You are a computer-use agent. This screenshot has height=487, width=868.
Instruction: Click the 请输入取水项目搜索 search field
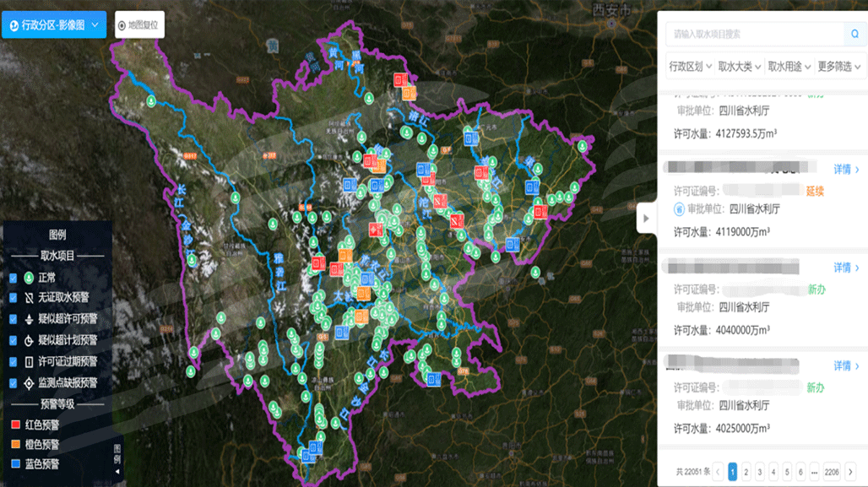751,35
